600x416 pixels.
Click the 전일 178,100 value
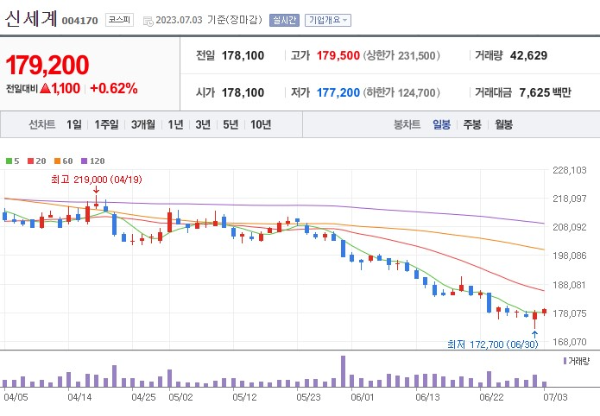click(243, 56)
